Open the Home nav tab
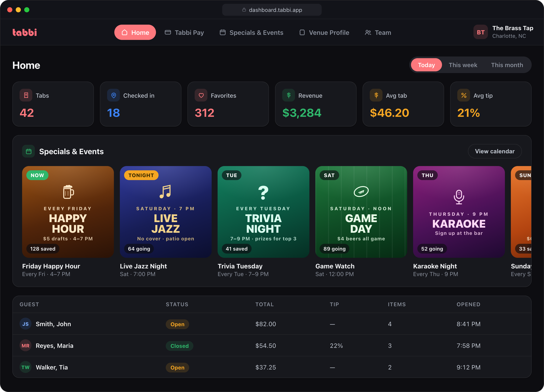The height and width of the screenshot is (392, 544). (135, 32)
